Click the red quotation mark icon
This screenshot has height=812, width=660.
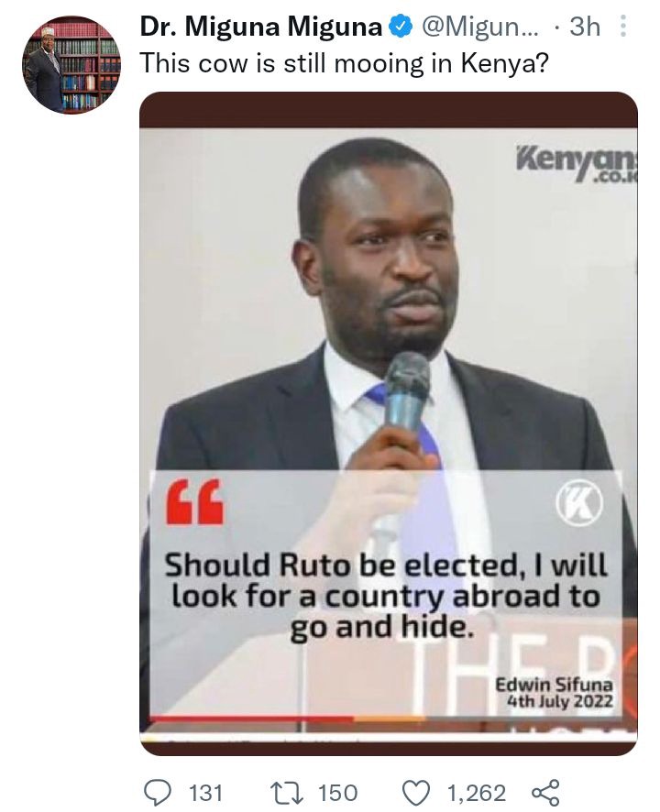(x=194, y=502)
